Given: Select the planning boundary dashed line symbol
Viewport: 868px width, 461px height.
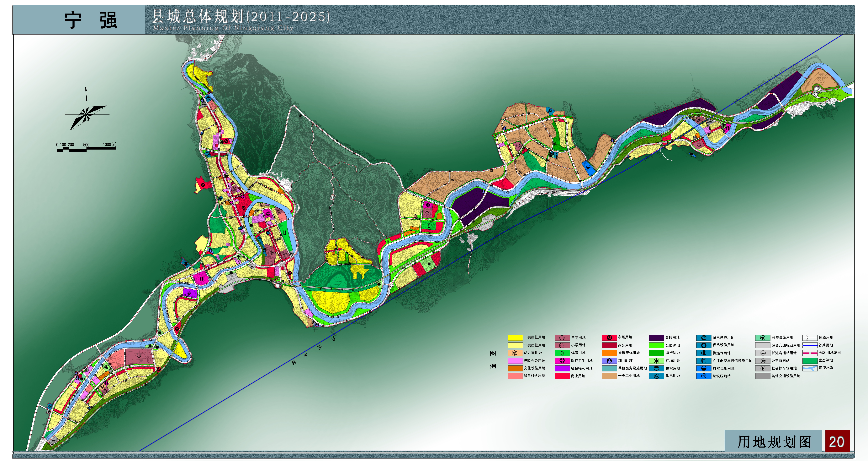Looking at the screenshot, I should pyautogui.click(x=810, y=353).
